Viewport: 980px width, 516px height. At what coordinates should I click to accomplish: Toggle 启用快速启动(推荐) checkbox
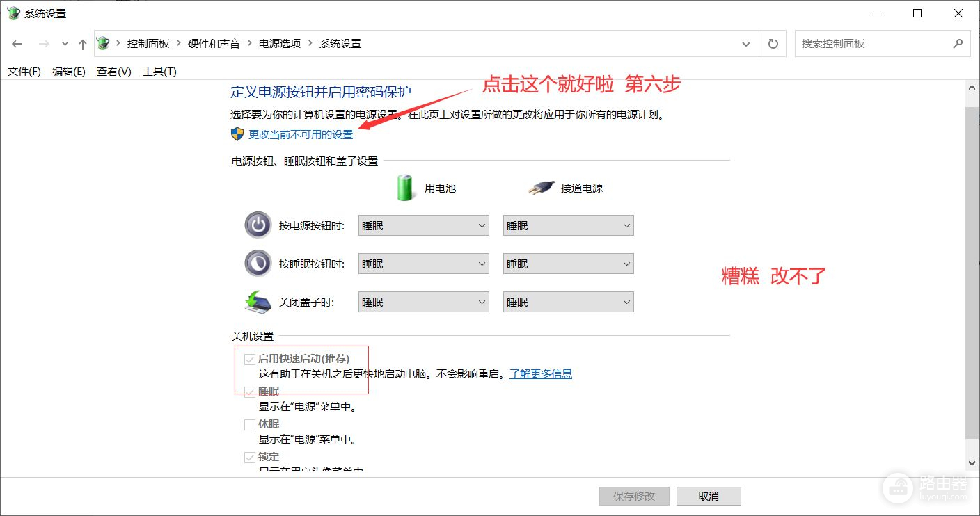(x=250, y=360)
